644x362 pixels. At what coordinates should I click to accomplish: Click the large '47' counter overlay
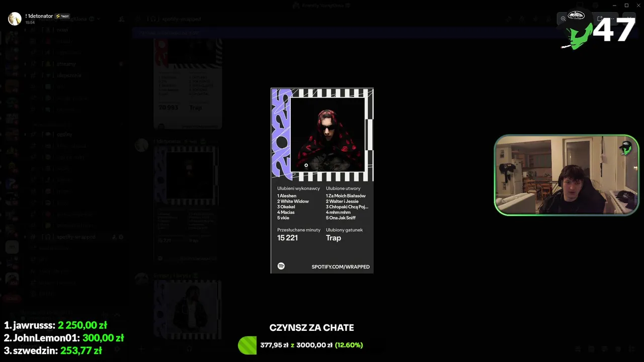[614, 30]
